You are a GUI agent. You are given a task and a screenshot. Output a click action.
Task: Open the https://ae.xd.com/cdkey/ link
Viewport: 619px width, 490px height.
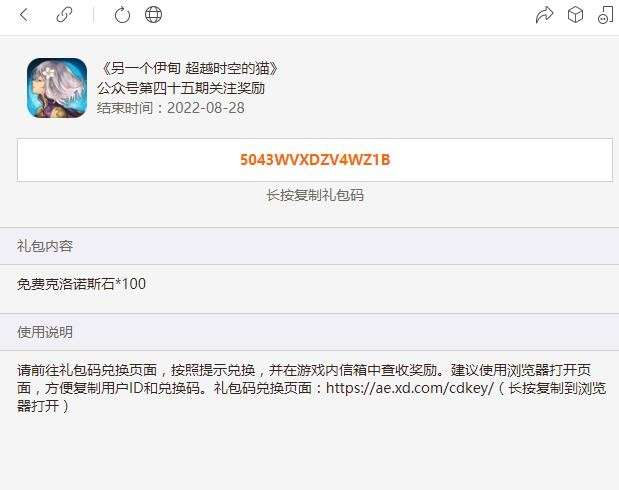410,388
